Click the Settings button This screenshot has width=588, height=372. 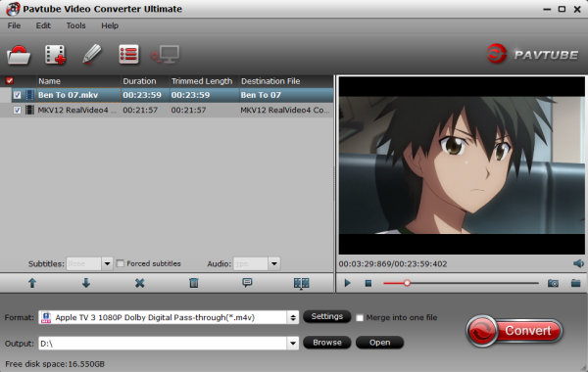click(x=327, y=316)
